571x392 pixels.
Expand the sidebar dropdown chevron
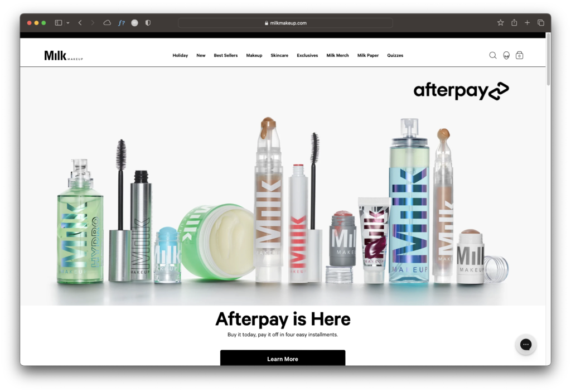click(x=68, y=23)
